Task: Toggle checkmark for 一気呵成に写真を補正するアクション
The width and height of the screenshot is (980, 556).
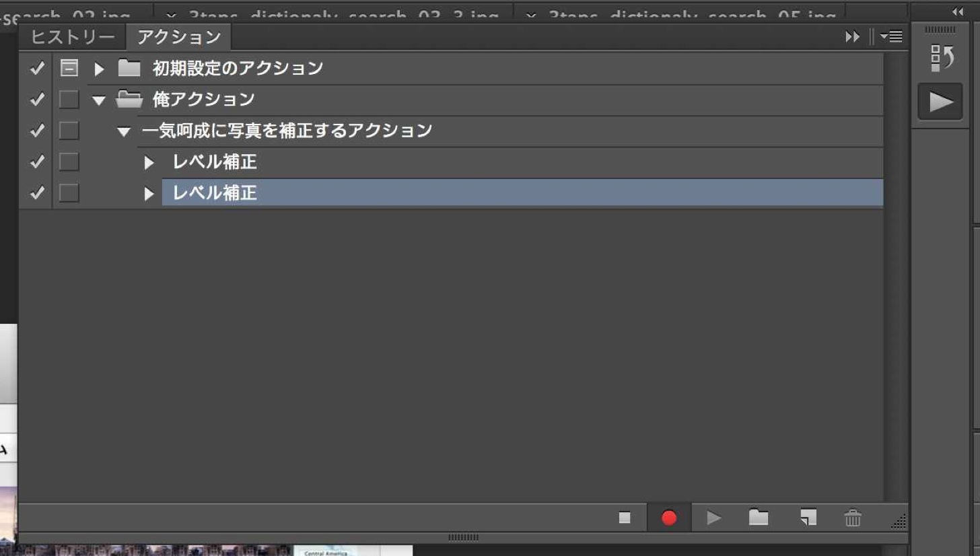Action: click(x=38, y=131)
